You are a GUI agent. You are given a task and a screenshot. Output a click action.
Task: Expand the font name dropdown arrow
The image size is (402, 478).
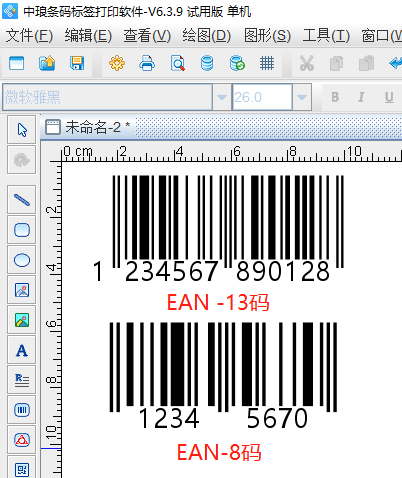(222, 97)
